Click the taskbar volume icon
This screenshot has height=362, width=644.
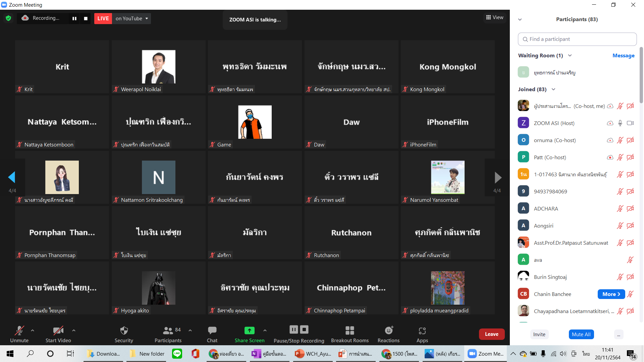[x=563, y=354]
